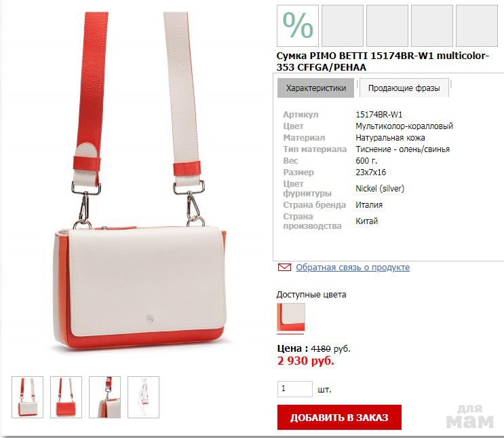
Task: Click the second empty gray badge box
Action: (387, 25)
